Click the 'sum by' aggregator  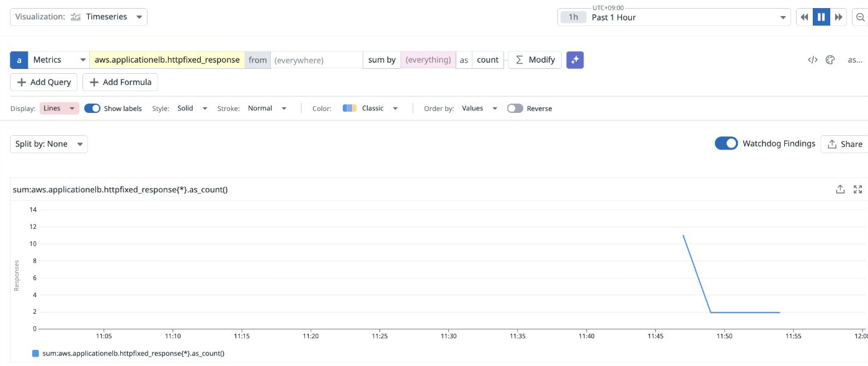click(382, 60)
